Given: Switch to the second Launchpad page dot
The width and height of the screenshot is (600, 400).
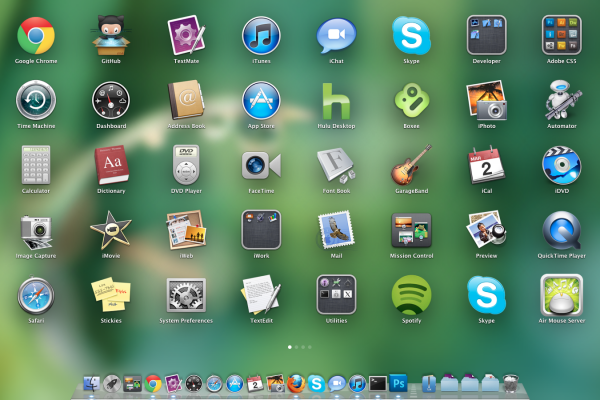Looking at the screenshot, I should (x=296, y=347).
